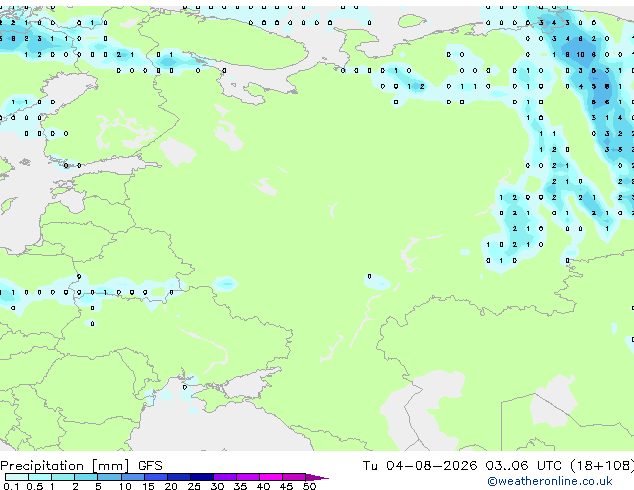Click the above-50 arrow tip of legend
The image size is (634, 490).
click(317, 477)
